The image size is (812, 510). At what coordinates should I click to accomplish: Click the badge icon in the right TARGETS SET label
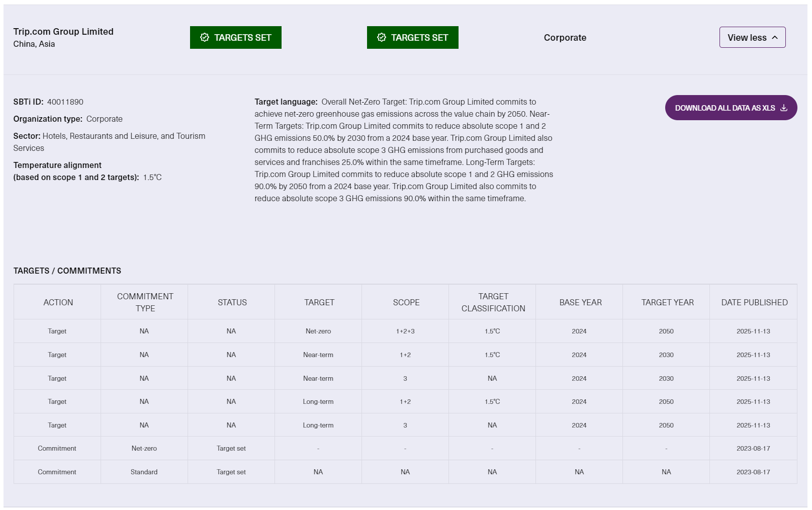(x=382, y=38)
